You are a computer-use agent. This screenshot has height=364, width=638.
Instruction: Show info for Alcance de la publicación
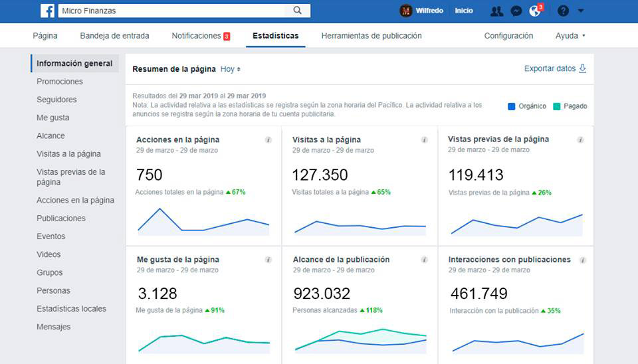425,260
